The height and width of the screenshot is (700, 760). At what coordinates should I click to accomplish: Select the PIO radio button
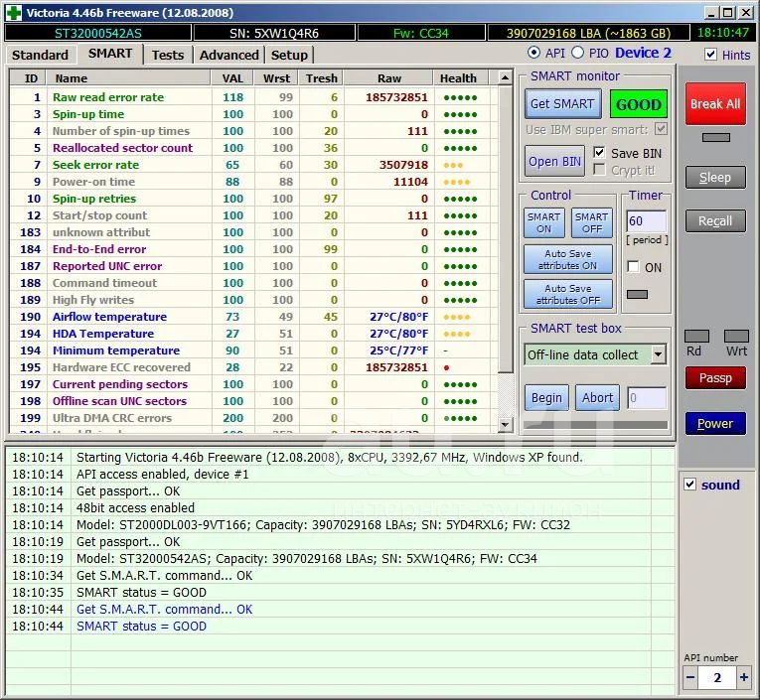coord(577,53)
